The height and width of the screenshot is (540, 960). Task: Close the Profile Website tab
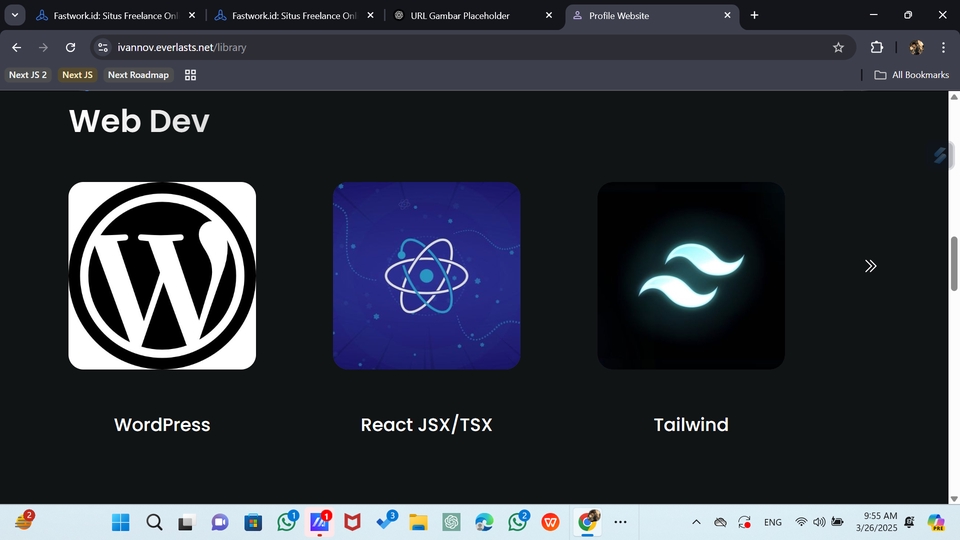tap(727, 15)
